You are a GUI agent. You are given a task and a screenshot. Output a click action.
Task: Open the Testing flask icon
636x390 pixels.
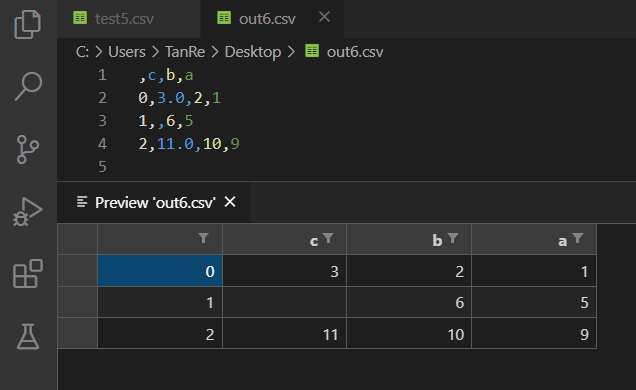point(28,336)
